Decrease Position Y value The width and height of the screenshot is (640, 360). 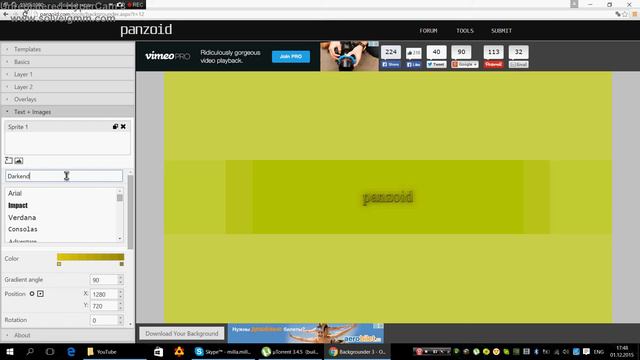[x=120, y=309]
